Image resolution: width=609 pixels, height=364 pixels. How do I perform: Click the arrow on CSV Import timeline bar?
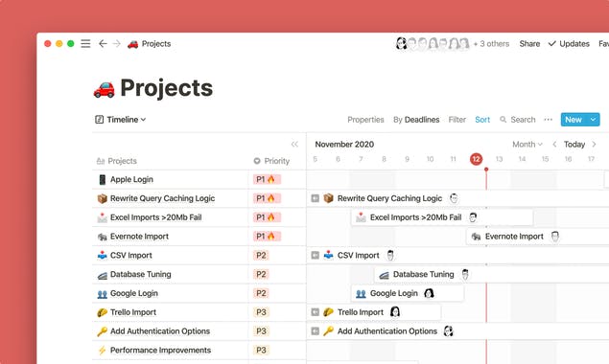coord(315,256)
